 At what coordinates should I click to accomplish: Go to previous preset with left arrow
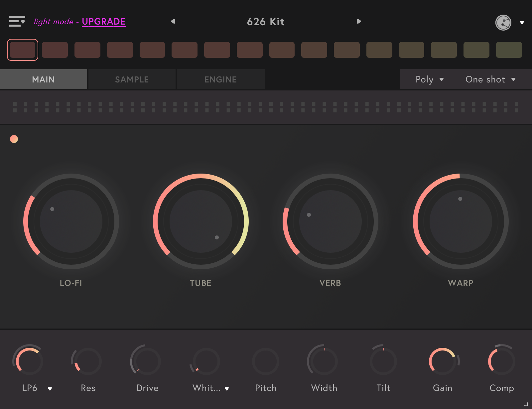click(x=173, y=21)
